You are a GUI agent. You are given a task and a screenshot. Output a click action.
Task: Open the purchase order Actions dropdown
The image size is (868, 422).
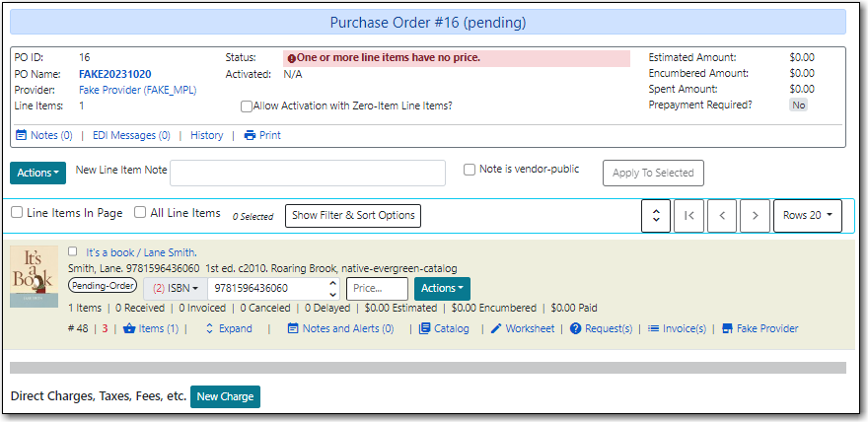[37, 174]
